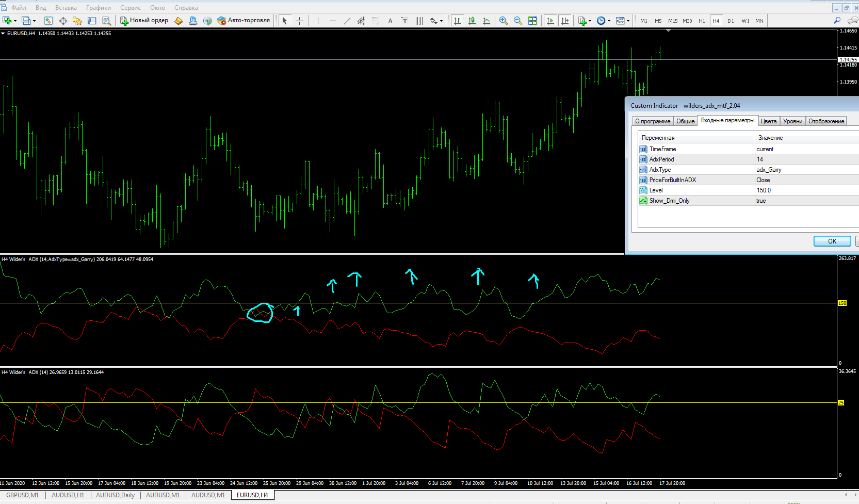
Task: Switch to the Цвета tab
Action: click(768, 121)
